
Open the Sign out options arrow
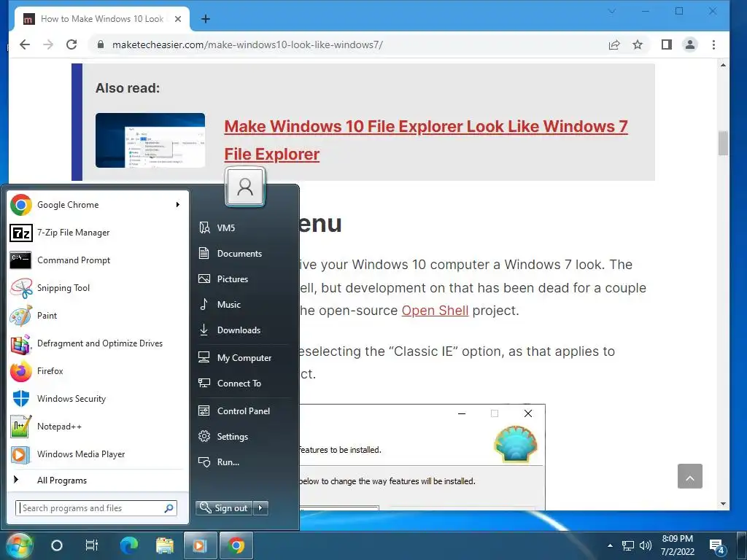pos(260,508)
